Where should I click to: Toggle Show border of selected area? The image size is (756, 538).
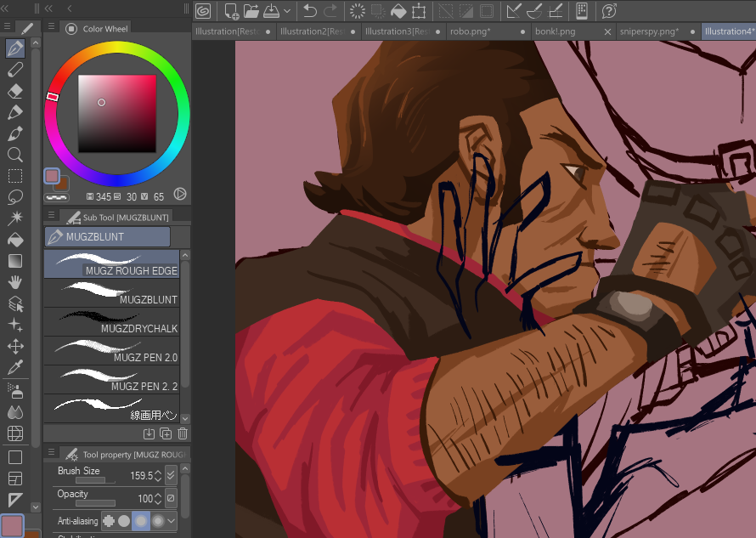click(486, 10)
